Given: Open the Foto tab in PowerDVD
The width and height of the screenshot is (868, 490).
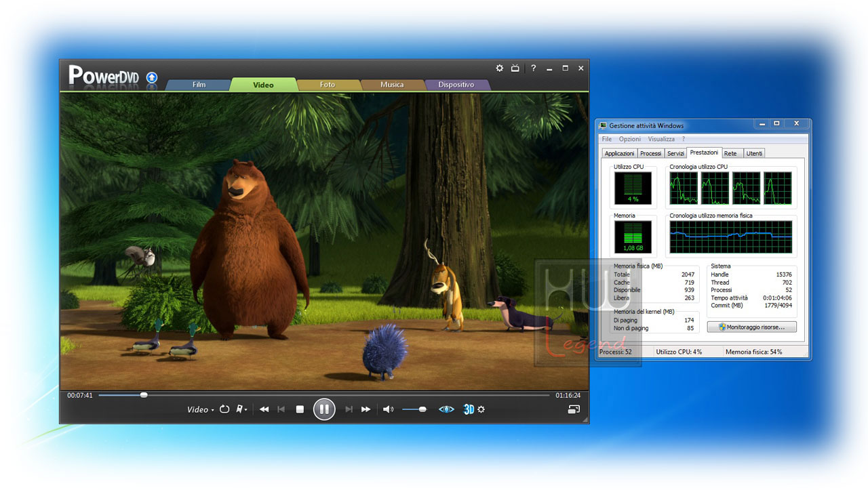Looking at the screenshot, I should click(328, 85).
